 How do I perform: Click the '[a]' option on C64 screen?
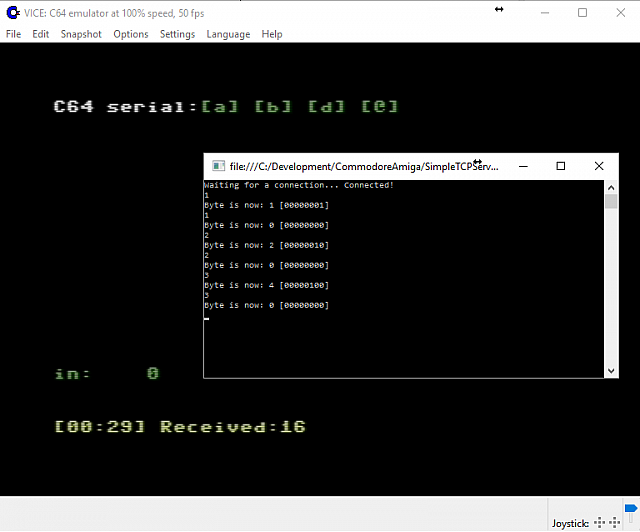[220, 107]
